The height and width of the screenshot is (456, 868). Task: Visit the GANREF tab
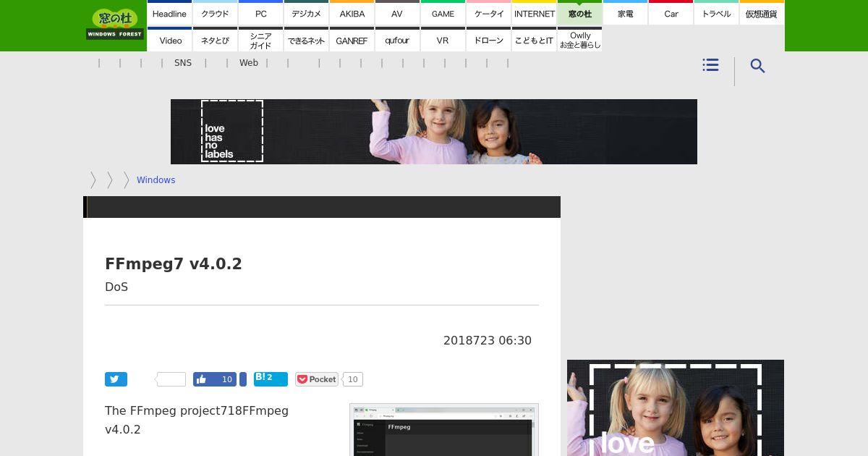(352, 40)
